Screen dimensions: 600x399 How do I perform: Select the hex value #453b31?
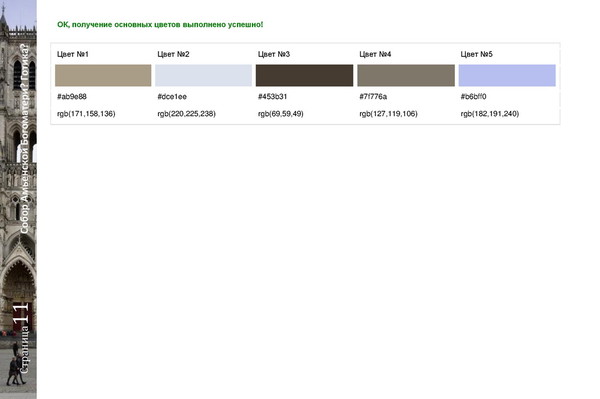[272, 96]
